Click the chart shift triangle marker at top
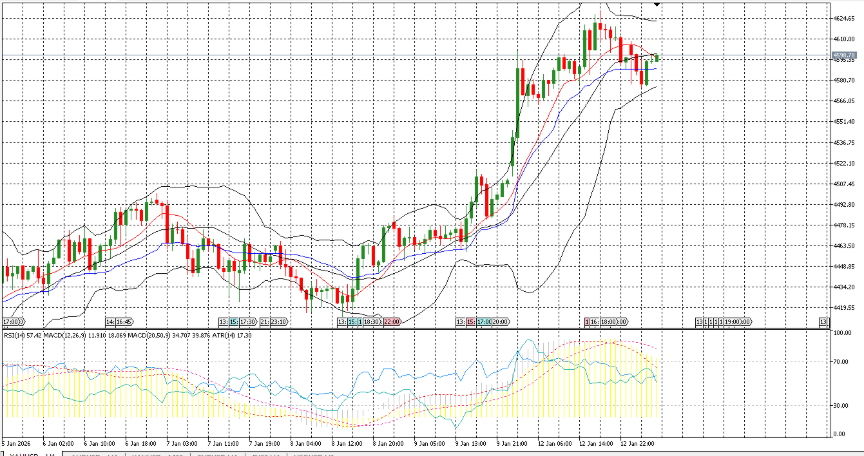Image resolution: width=864 pixels, height=456 pixels. tap(656, 5)
